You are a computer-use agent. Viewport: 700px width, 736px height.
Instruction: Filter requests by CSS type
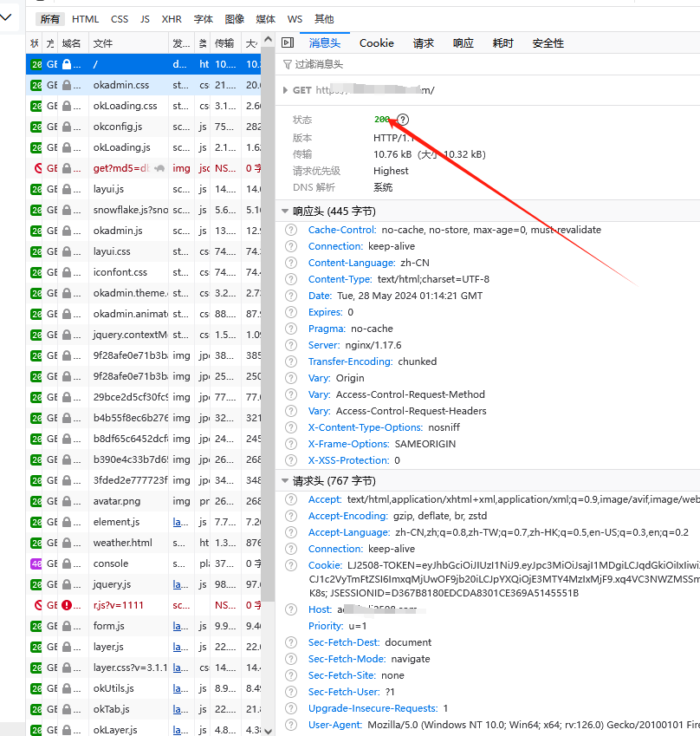click(x=120, y=19)
